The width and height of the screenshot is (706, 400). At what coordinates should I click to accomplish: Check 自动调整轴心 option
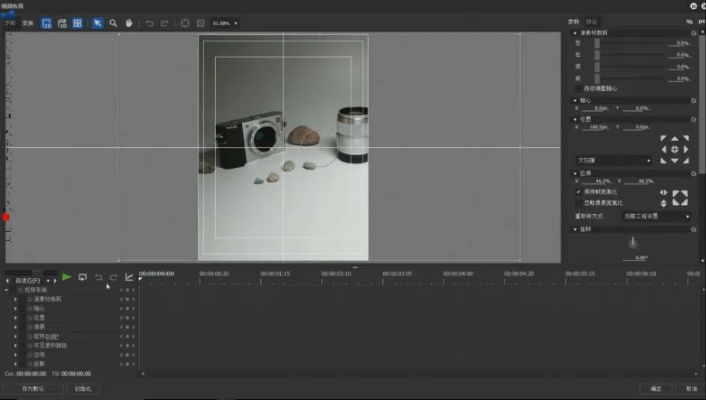[579, 88]
